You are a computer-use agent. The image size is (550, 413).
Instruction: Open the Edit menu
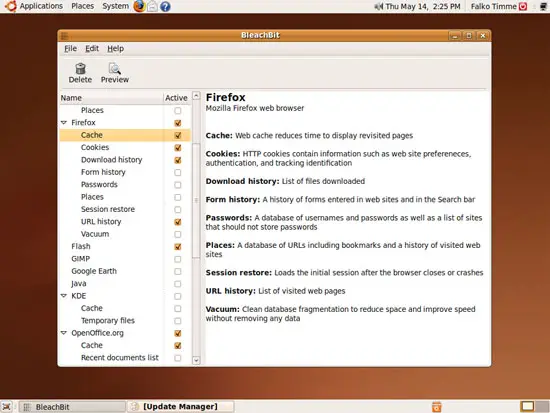(92, 48)
